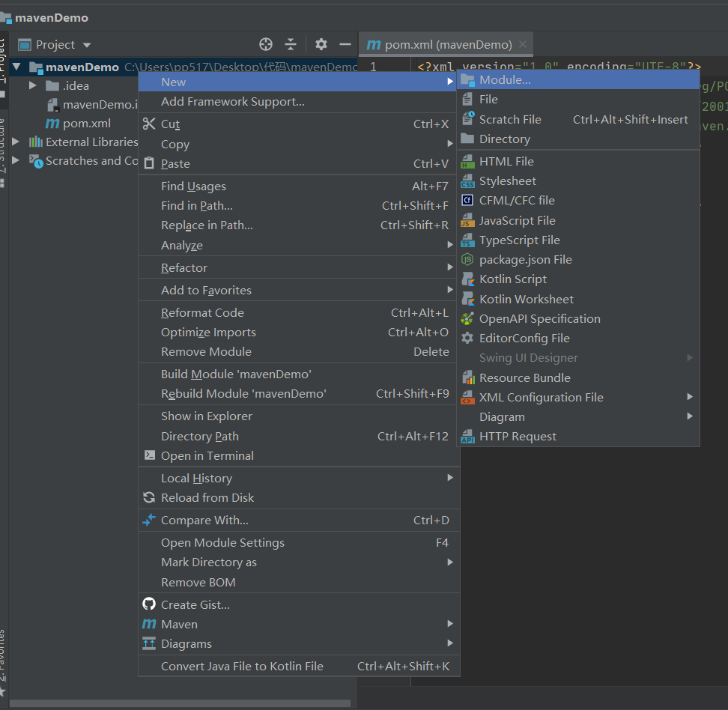Expand the XML Configuration File submenu arrow
728x710 pixels.
[x=690, y=396]
